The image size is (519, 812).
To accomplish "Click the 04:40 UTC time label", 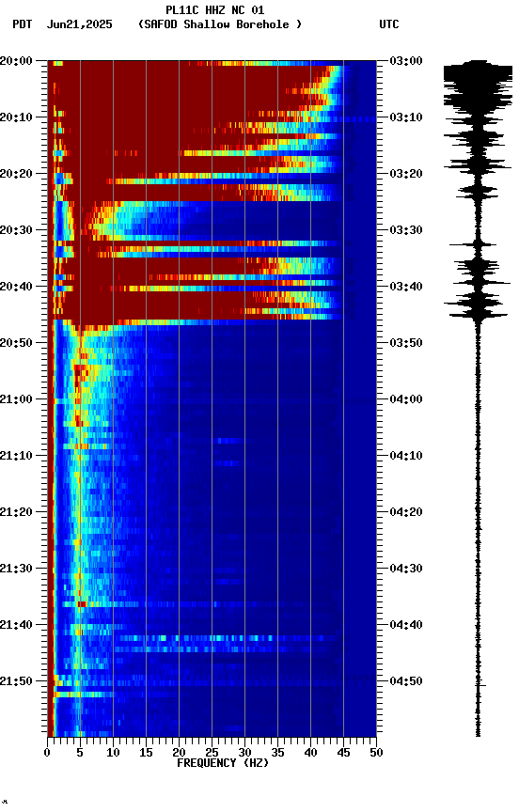I will (x=406, y=625).
